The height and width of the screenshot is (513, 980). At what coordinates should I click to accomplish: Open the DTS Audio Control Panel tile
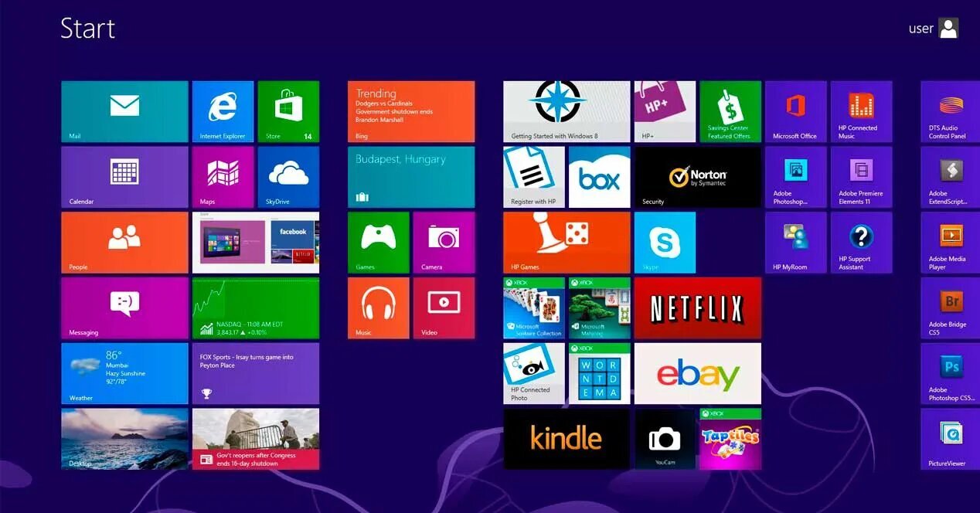(951, 111)
